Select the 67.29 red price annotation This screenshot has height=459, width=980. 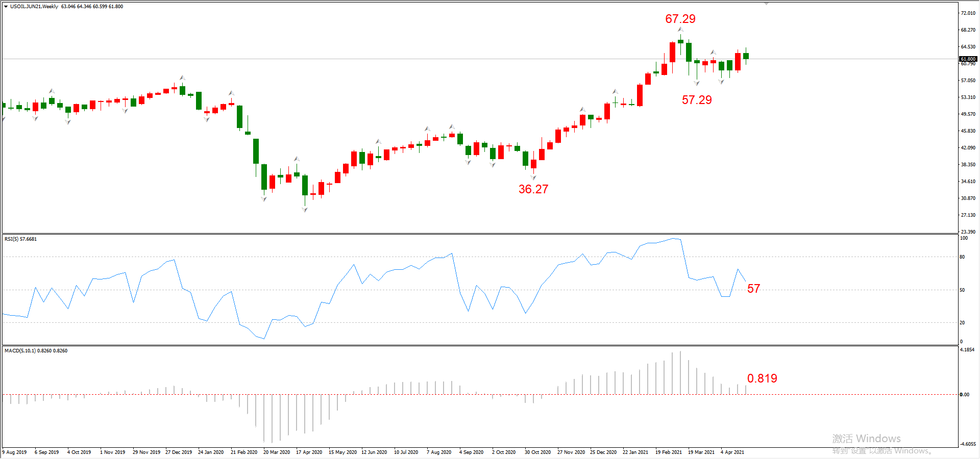[680, 19]
